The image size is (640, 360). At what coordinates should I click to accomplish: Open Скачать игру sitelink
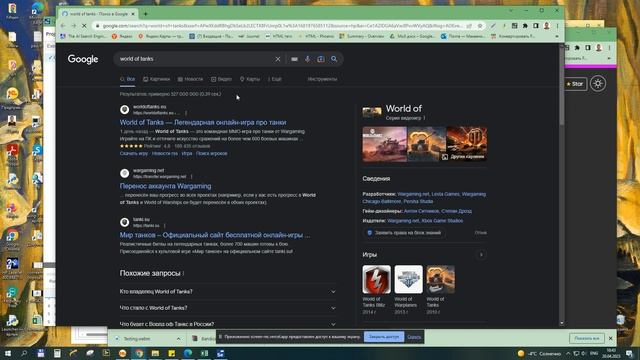coord(133,153)
